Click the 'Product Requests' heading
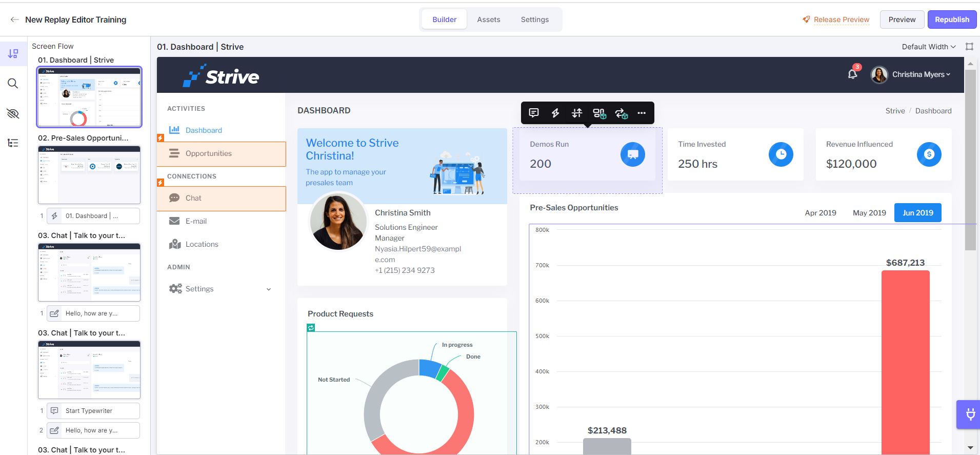Image resolution: width=980 pixels, height=455 pixels. [341, 314]
